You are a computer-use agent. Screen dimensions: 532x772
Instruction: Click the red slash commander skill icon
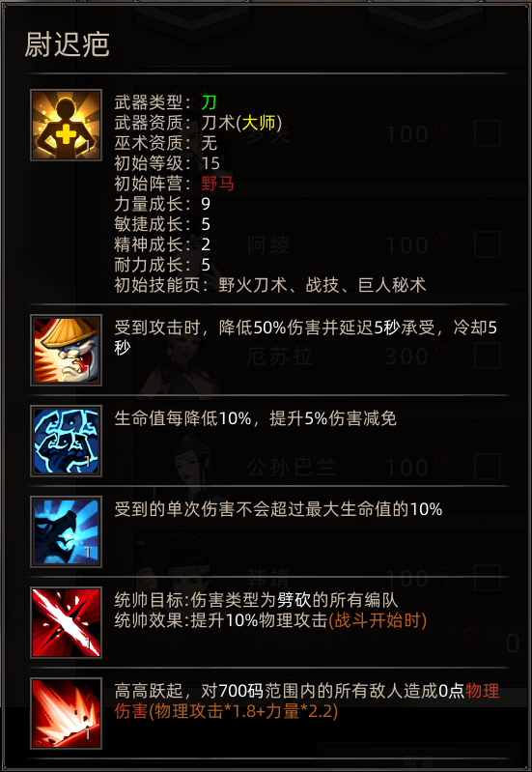coord(66,622)
